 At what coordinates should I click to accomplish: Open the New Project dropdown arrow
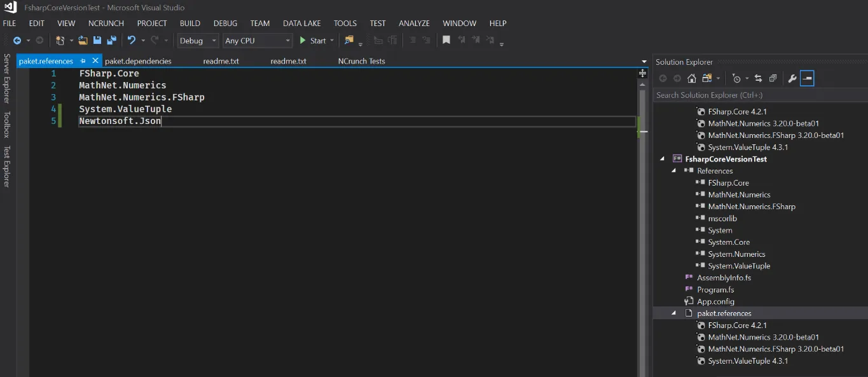[x=71, y=41]
